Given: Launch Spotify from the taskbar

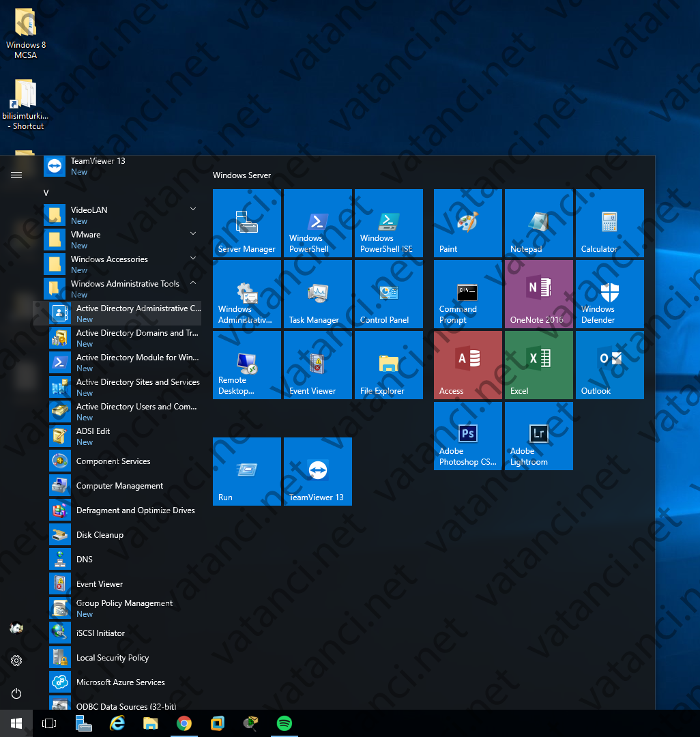Looking at the screenshot, I should [284, 723].
